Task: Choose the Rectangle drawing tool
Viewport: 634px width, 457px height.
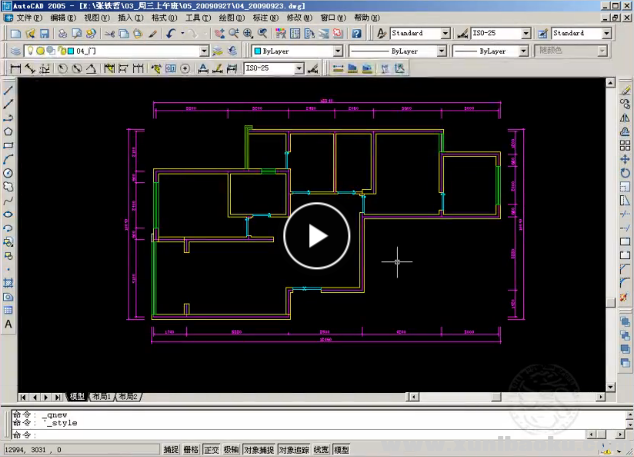Action: 8,144
